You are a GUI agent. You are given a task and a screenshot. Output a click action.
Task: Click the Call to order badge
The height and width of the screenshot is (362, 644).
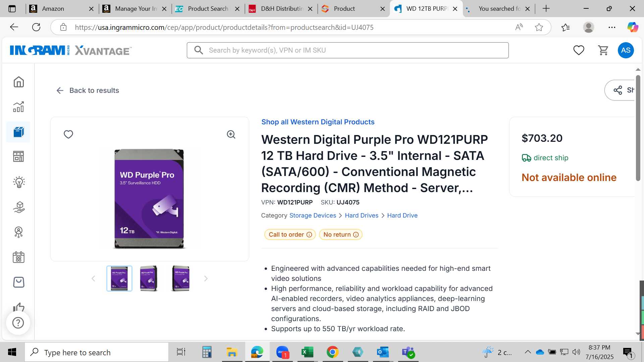click(x=290, y=235)
